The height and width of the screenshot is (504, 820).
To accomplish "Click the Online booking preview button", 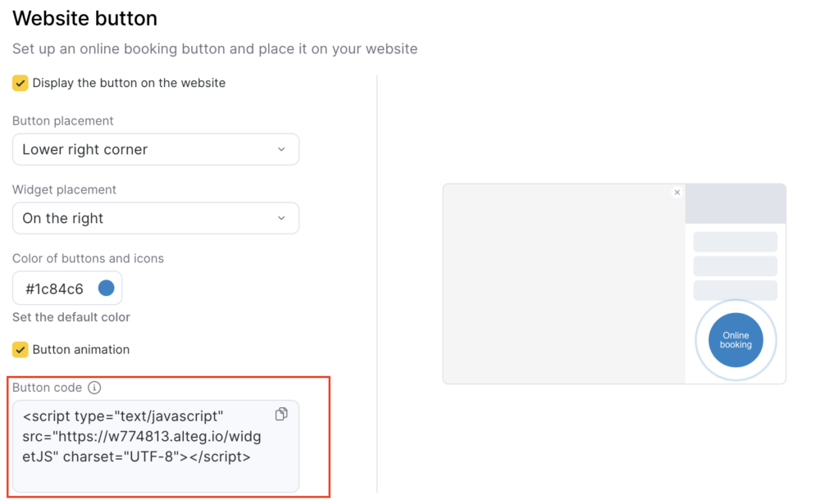I will pos(736,340).
